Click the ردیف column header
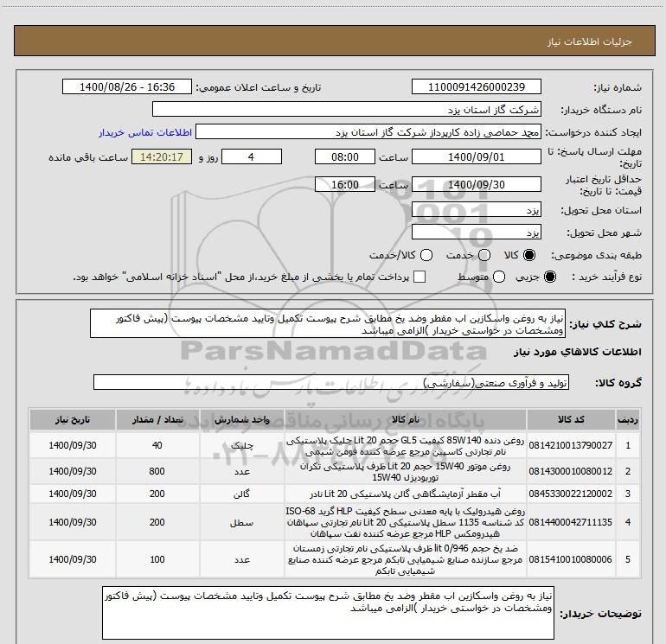The width and height of the screenshot is (666, 644). pos(628,419)
